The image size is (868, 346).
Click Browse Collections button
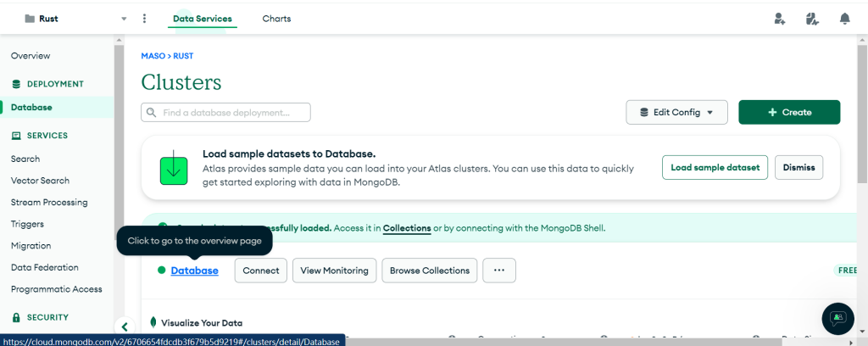[430, 271]
